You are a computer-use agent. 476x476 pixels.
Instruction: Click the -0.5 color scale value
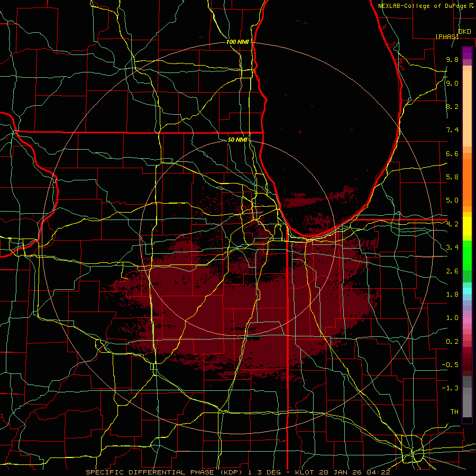click(x=450, y=365)
